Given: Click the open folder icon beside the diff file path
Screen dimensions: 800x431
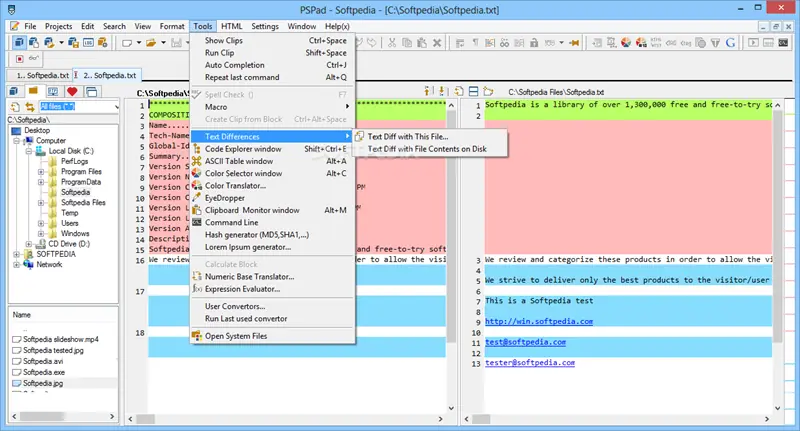Looking at the screenshot, I should [489, 91].
